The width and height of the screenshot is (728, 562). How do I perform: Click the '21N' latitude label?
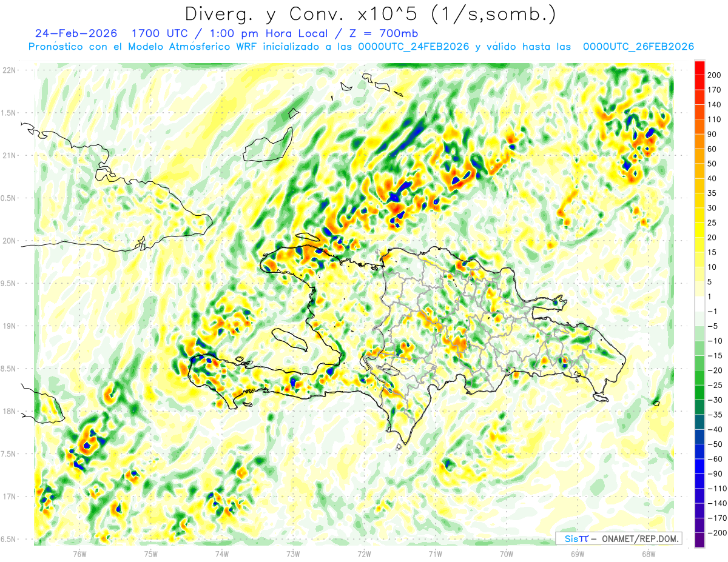coord(10,156)
